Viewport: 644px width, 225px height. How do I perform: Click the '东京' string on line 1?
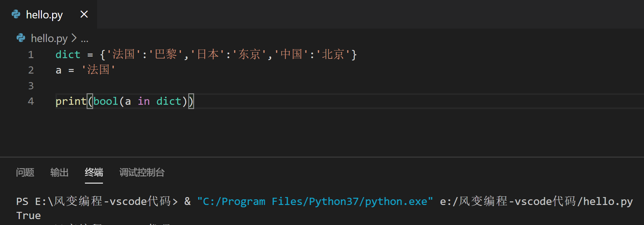point(250,55)
